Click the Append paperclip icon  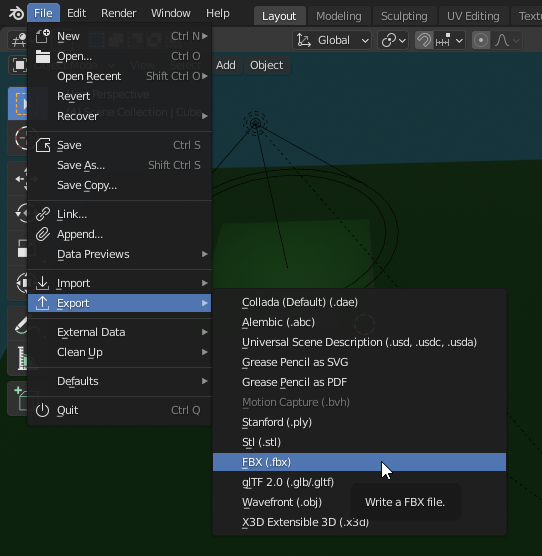pyautogui.click(x=43, y=234)
